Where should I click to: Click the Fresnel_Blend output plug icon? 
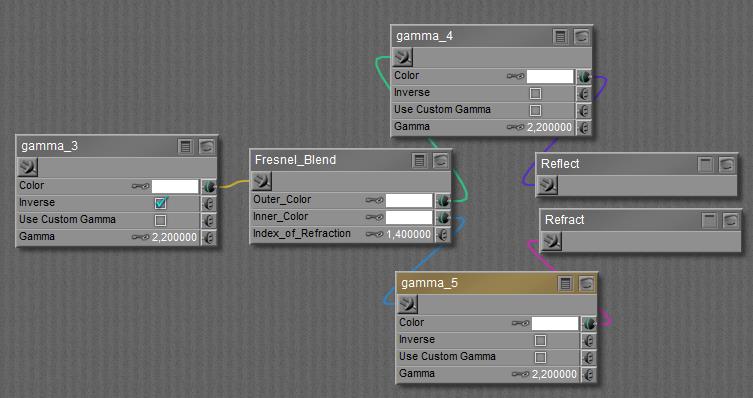262,181
